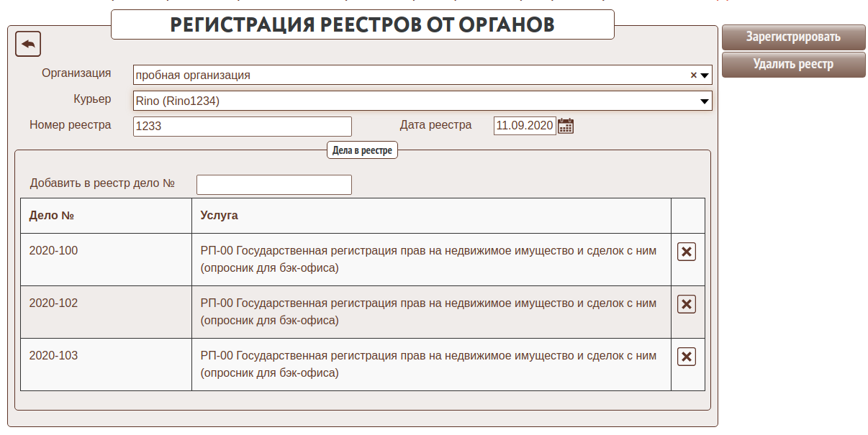This screenshot has width=868, height=435.
Task: Expand the Курьер dropdown arrow
Action: tap(705, 101)
